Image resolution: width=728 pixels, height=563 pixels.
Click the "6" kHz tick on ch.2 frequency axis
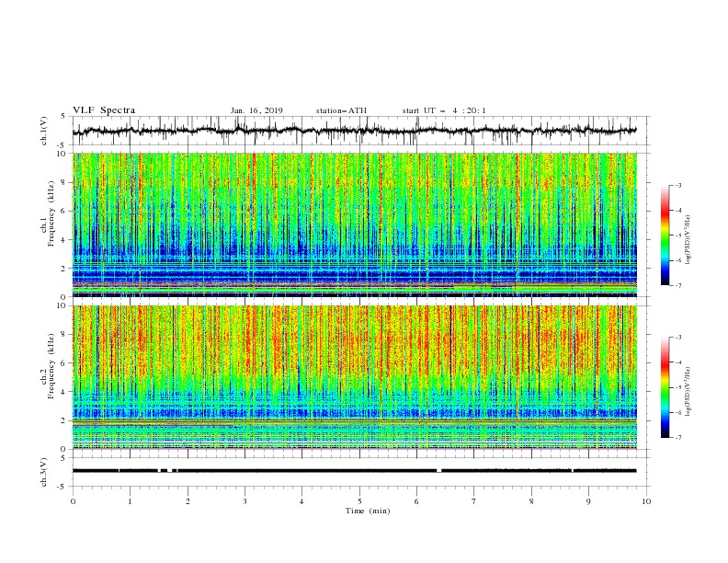click(x=64, y=363)
